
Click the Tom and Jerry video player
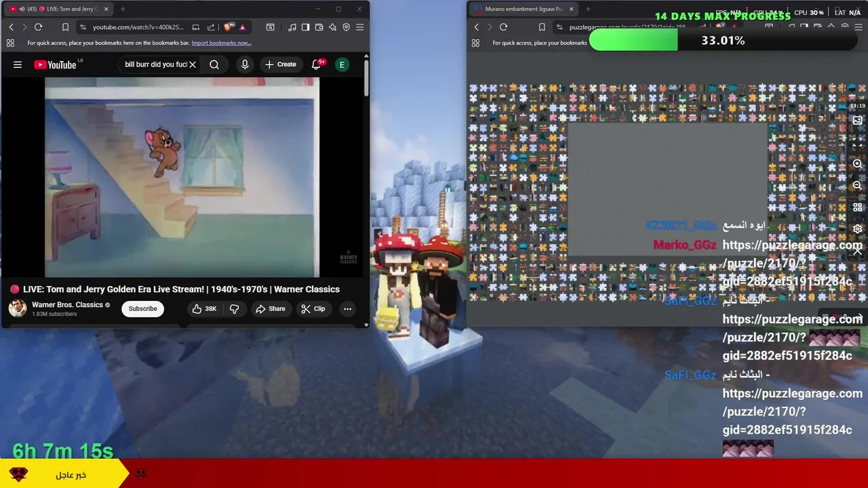(x=182, y=178)
